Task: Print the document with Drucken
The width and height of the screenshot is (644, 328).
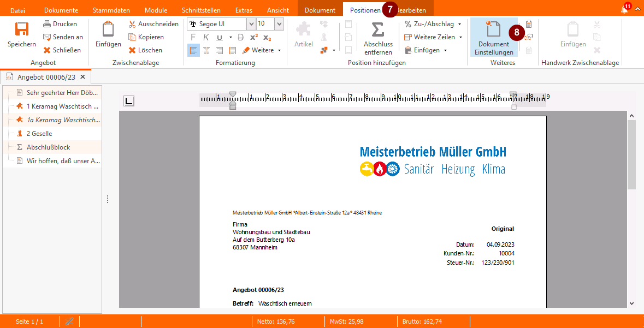Action: [60, 24]
